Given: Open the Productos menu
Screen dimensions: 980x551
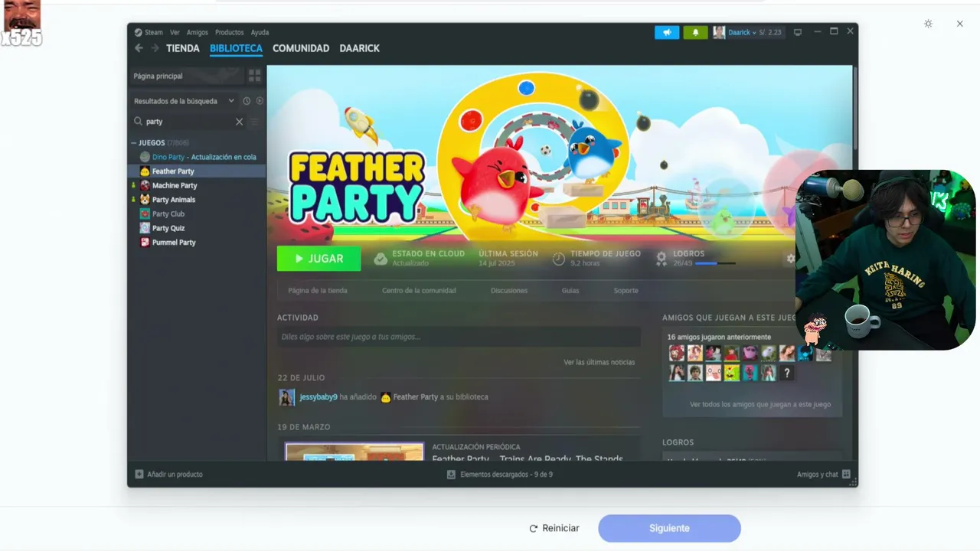Looking at the screenshot, I should pyautogui.click(x=230, y=32).
